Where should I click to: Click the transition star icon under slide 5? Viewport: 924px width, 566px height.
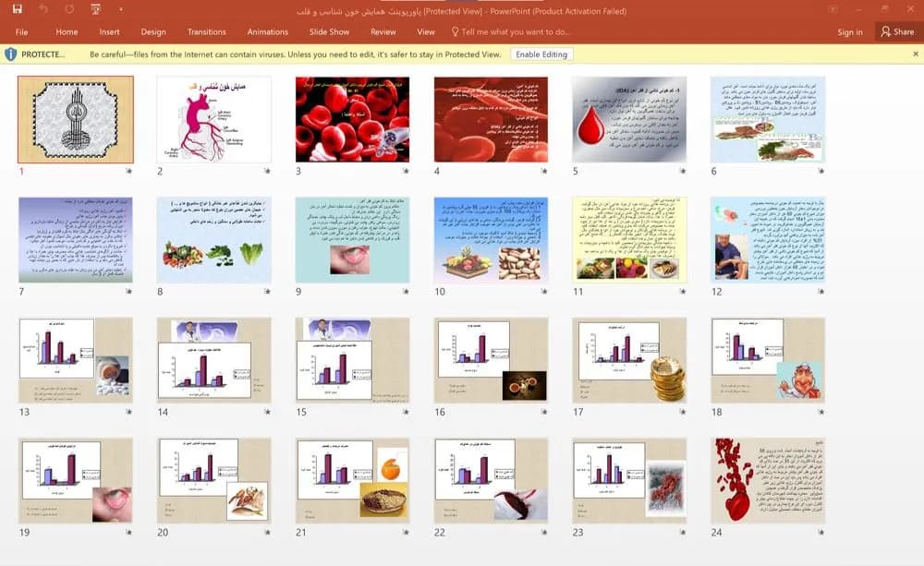point(683,171)
